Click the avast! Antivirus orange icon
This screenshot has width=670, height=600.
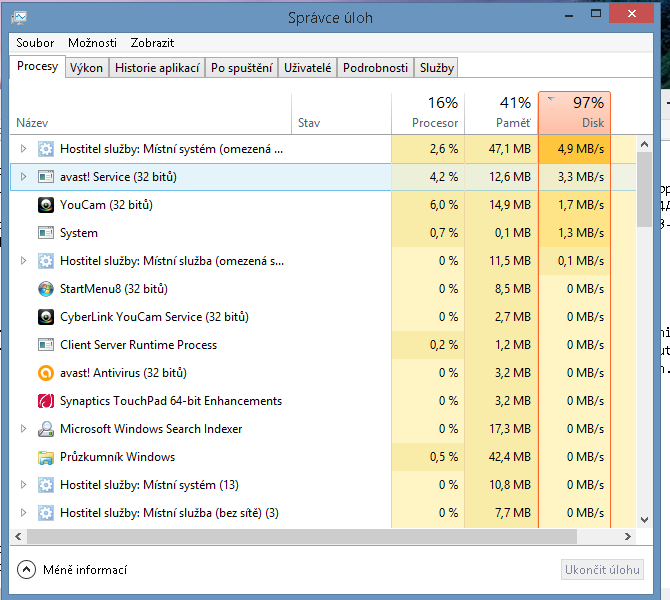[x=45, y=373]
